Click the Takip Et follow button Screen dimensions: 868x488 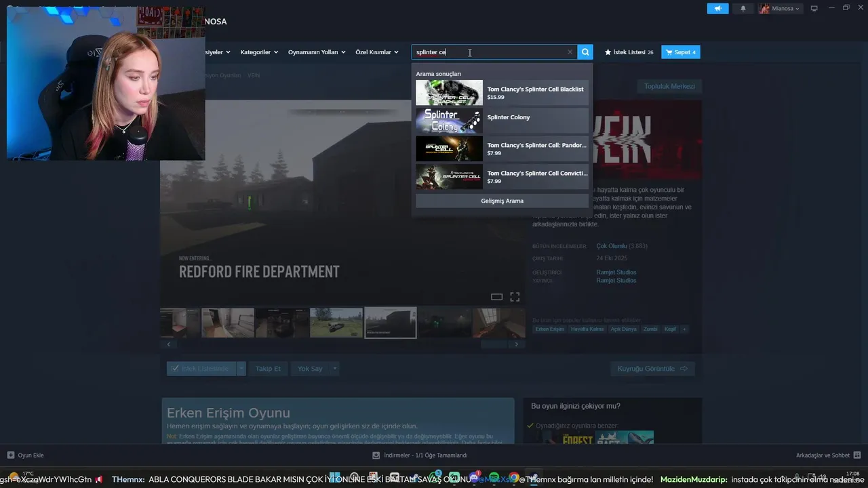coord(268,369)
